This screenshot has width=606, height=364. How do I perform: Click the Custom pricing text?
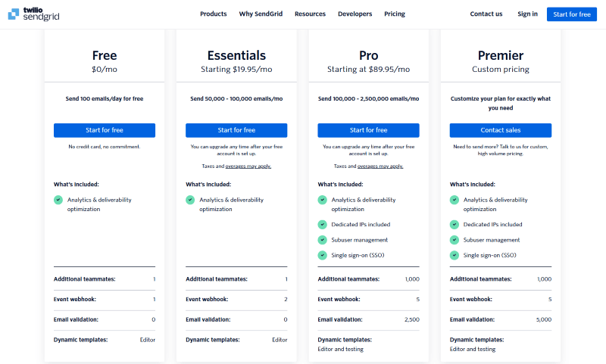(501, 70)
